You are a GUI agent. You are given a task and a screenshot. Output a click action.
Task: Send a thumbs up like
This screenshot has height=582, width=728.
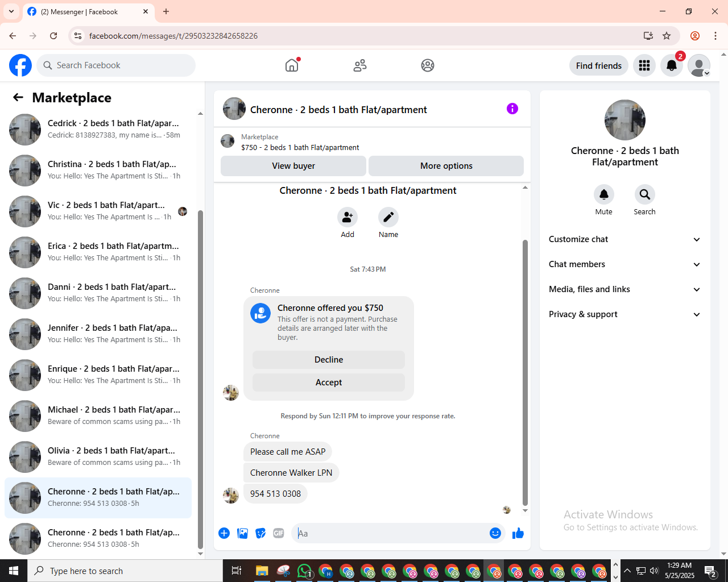(518, 533)
